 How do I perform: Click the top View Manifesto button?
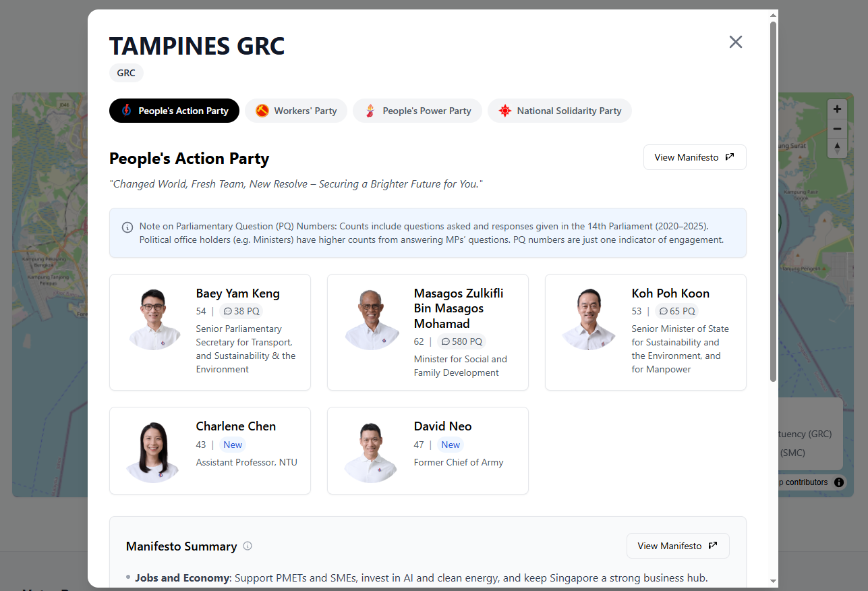[x=695, y=157]
